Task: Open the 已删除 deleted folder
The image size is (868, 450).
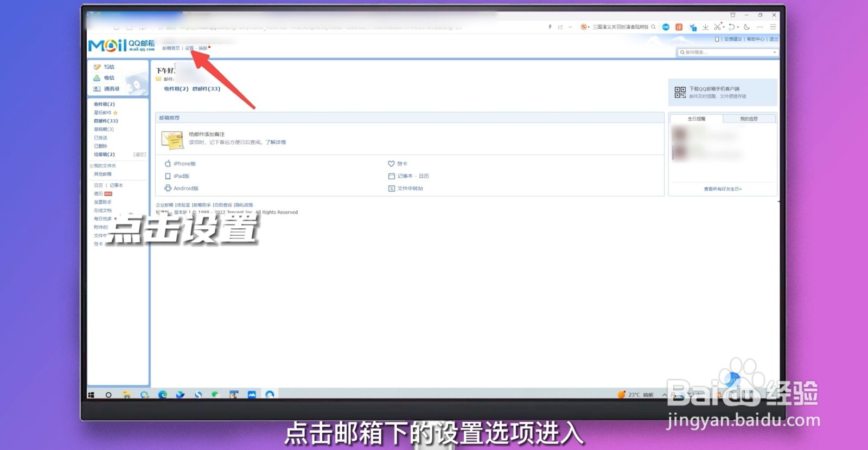Action: pos(100,146)
